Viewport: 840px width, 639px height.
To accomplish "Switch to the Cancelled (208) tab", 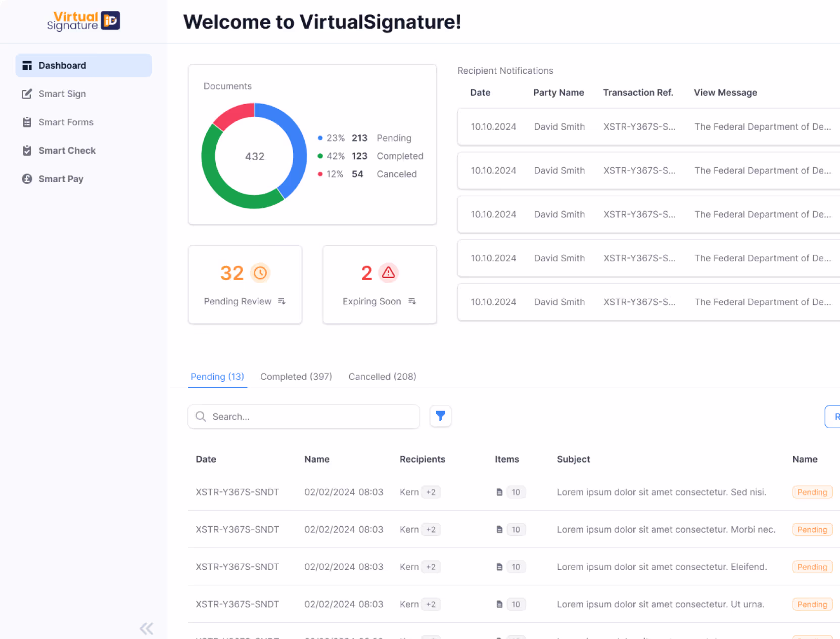I will (x=382, y=377).
